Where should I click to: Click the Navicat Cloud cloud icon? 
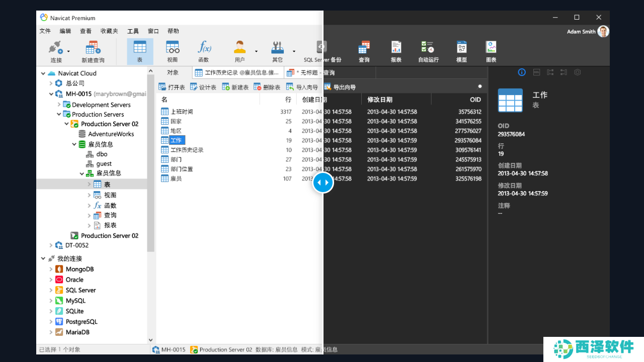coord(52,73)
